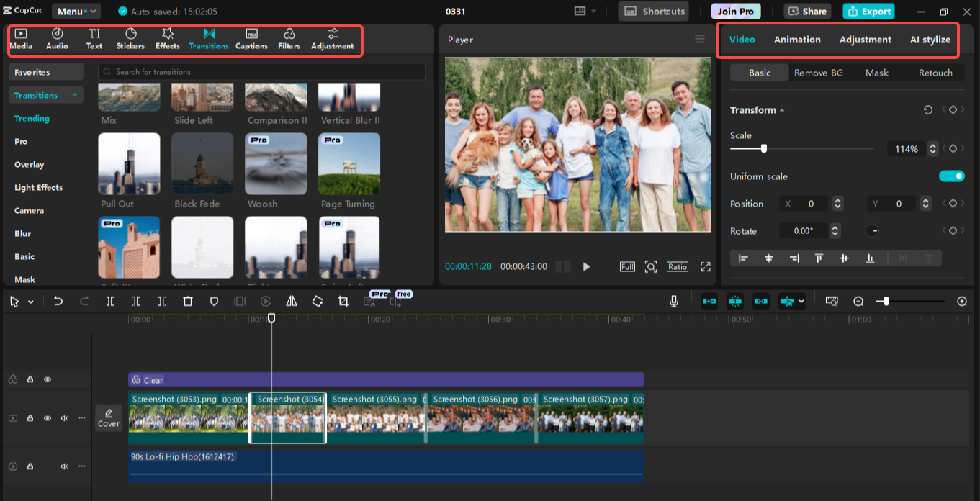The height and width of the screenshot is (501, 980).
Task: Split the clip at the playhead
Action: coord(110,302)
